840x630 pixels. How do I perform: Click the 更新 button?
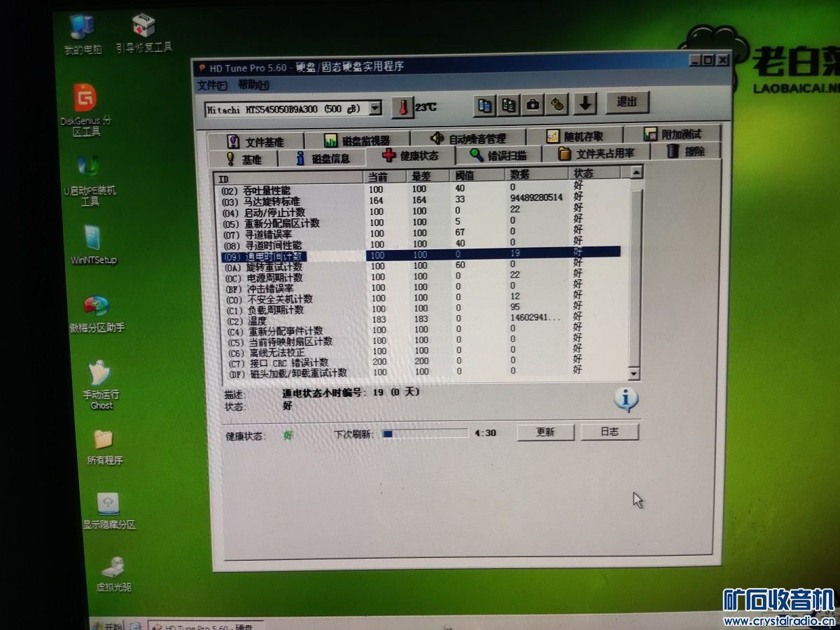click(545, 432)
